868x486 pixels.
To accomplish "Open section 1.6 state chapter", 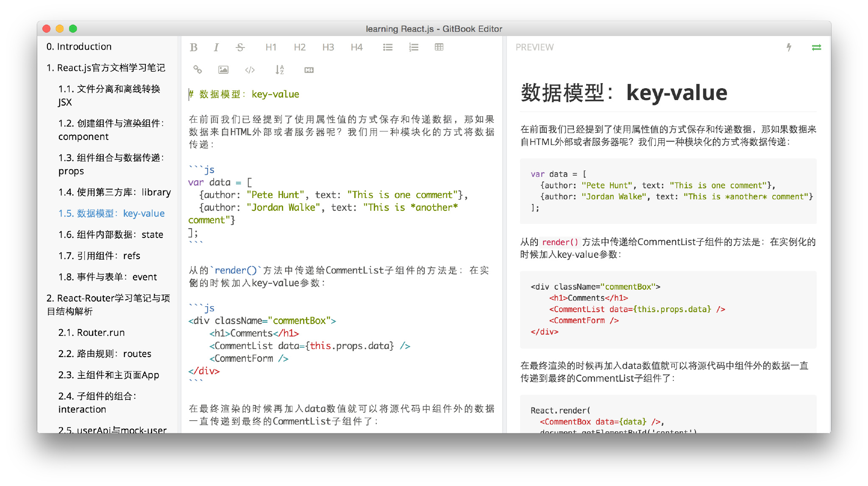I will tap(111, 235).
